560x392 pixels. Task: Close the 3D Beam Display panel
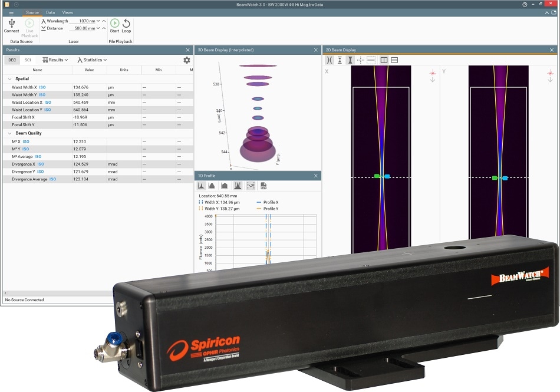[x=316, y=50]
